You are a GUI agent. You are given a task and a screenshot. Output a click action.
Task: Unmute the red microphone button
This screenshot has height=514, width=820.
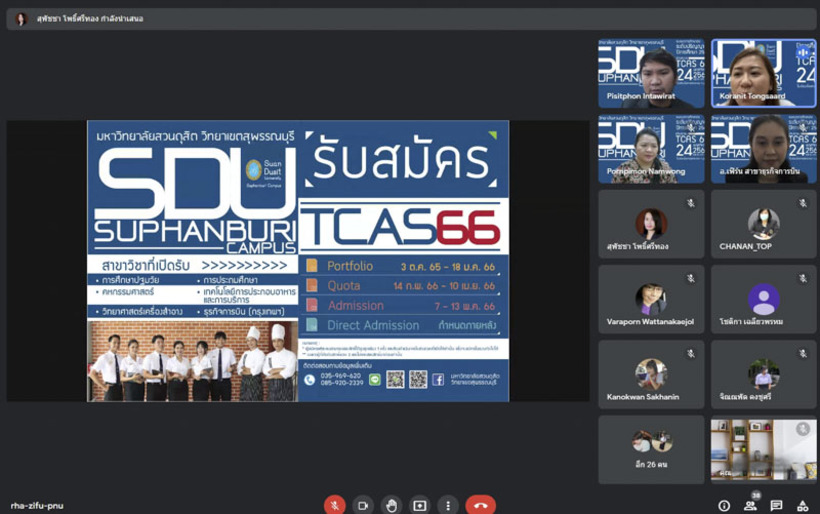tap(335, 505)
